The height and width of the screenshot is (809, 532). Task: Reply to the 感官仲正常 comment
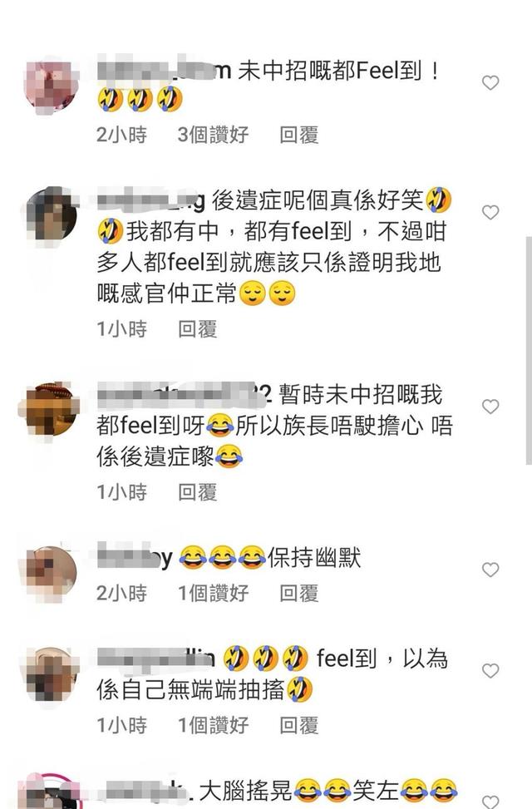[x=197, y=329]
